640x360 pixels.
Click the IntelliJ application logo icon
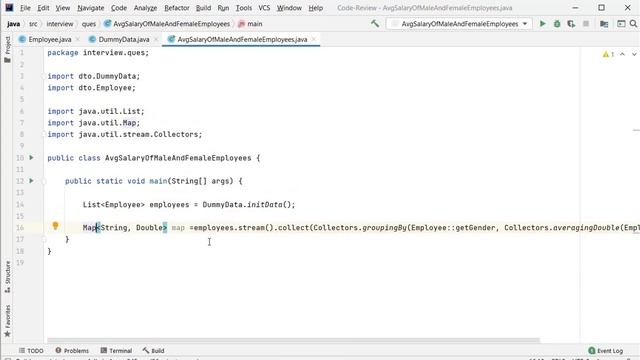[x=9, y=7]
